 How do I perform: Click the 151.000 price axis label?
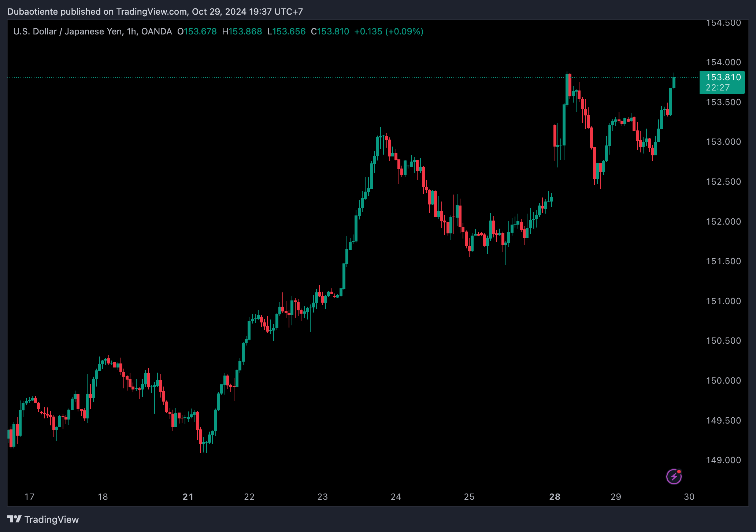723,301
